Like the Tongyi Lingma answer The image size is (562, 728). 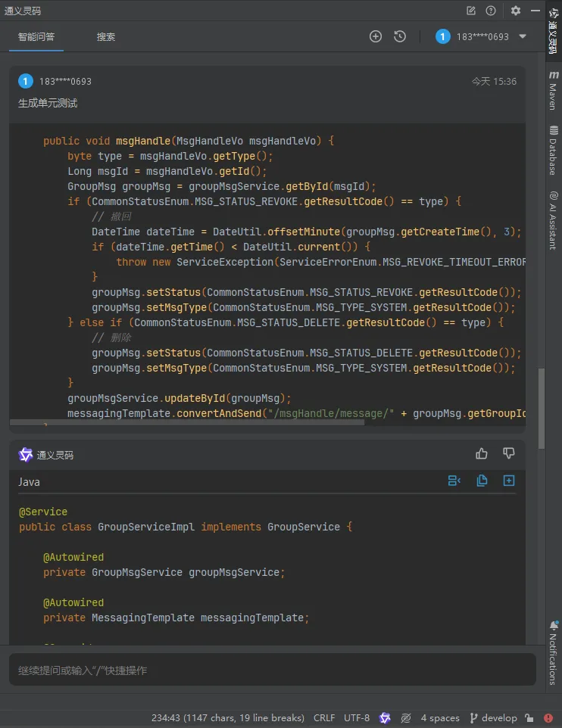(x=482, y=453)
